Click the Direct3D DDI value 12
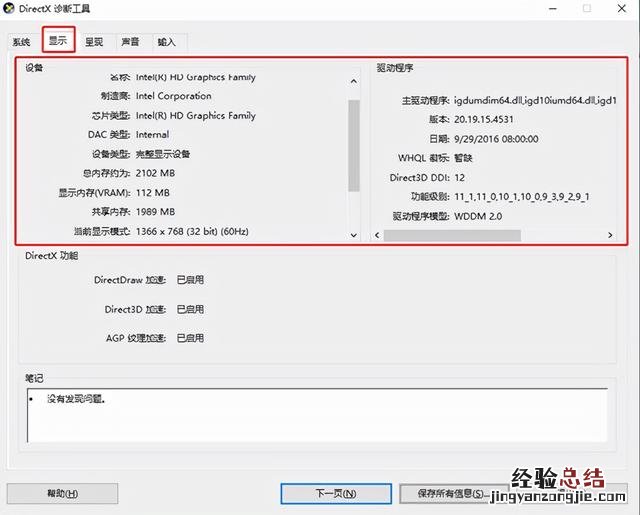 point(459,178)
